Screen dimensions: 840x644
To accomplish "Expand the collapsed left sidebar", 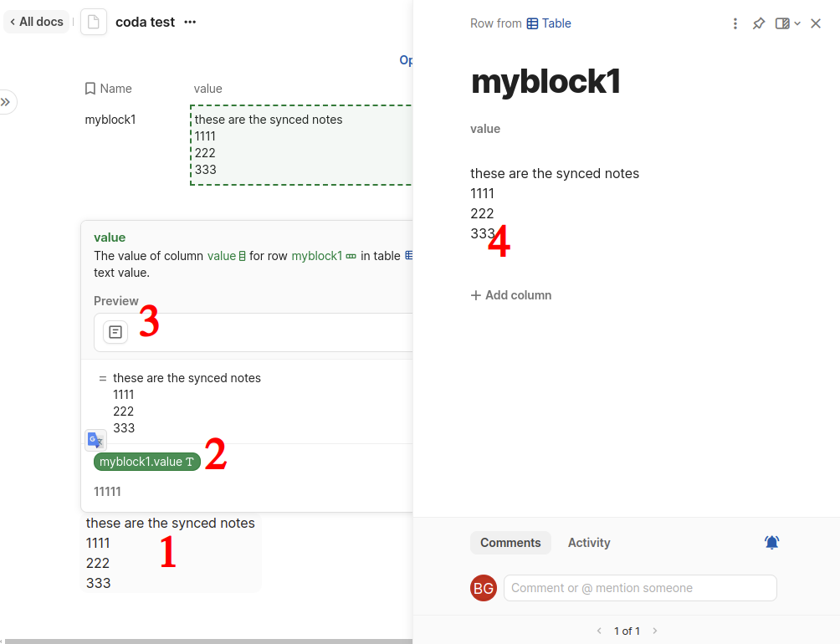I will 6,102.
